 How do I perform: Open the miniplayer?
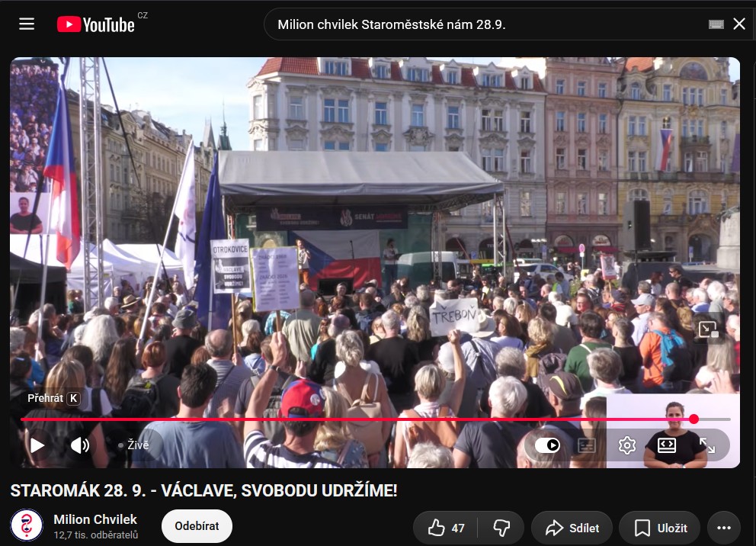[708, 330]
